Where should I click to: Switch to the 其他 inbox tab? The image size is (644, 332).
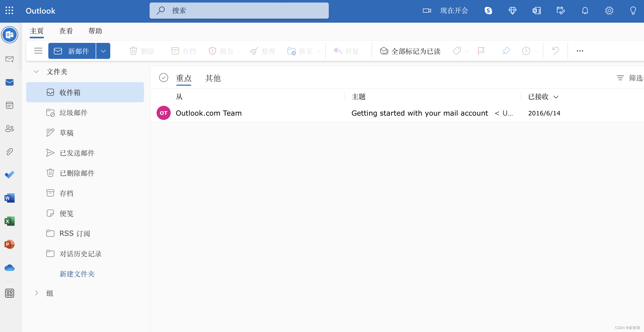tap(213, 78)
